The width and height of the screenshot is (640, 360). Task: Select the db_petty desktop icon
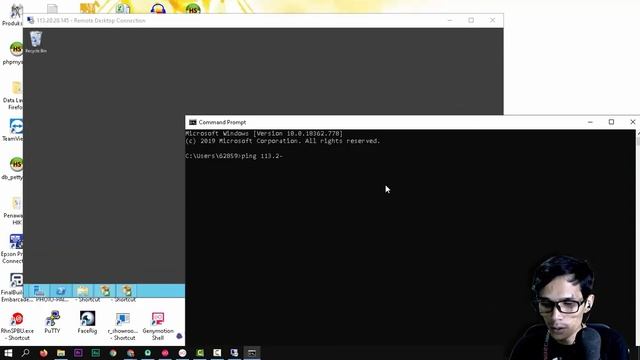[x=13, y=168]
